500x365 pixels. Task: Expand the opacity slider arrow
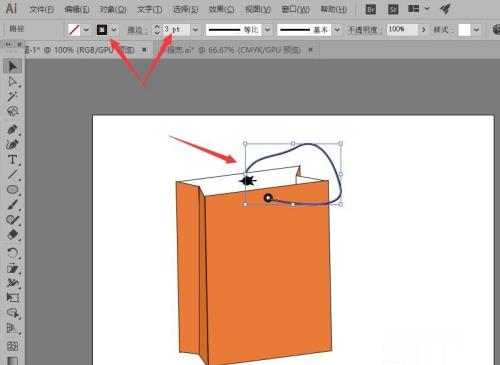coord(424,30)
